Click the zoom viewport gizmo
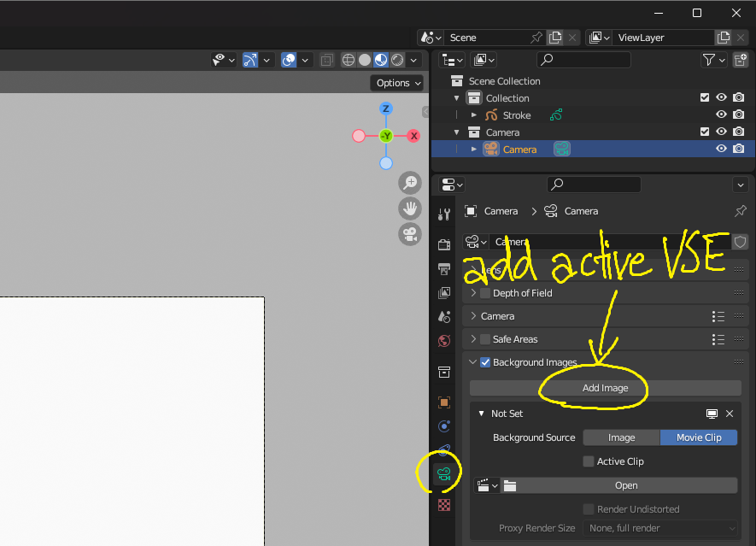Image resolution: width=756 pixels, height=546 pixels. click(410, 183)
